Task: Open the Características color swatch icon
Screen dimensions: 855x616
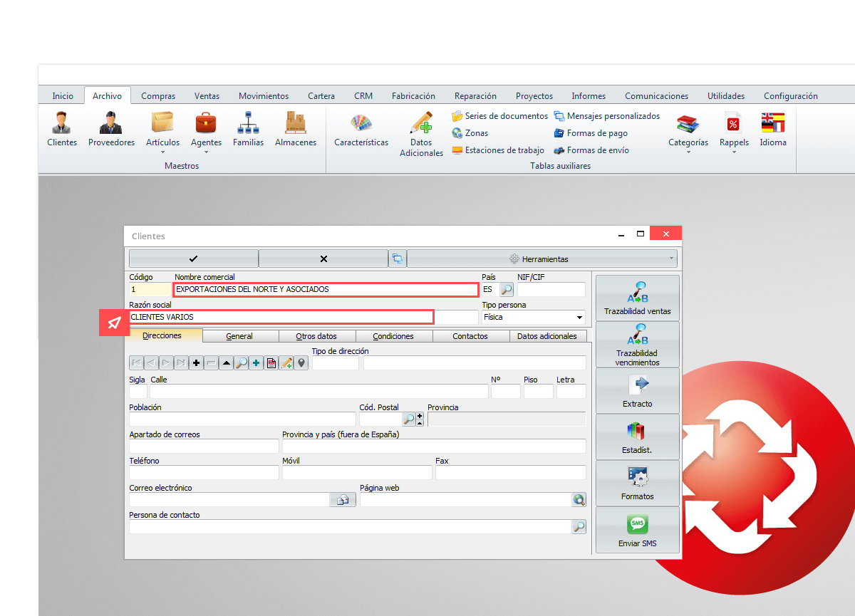Action: tap(361, 130)
